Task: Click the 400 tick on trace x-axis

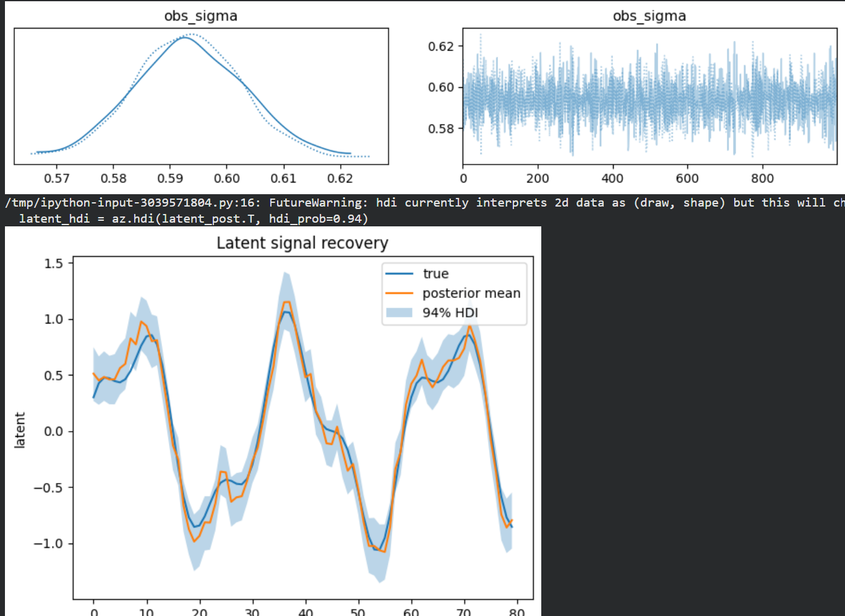Action: [612, 179]
